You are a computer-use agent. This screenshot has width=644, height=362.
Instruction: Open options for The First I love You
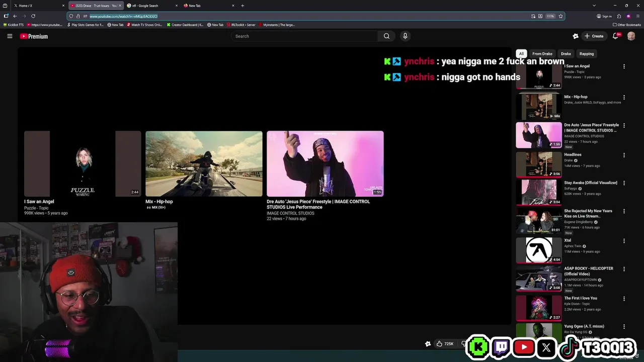624,298
